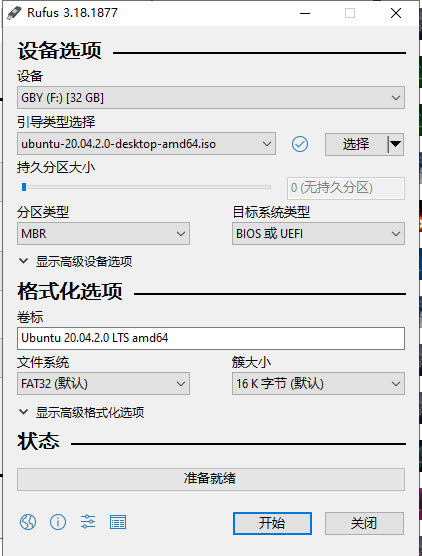Expand 显示高级格式化选项 section
The width and height of the screenshot is (422, 556).
pyautogui.click(x=82, y=412)
